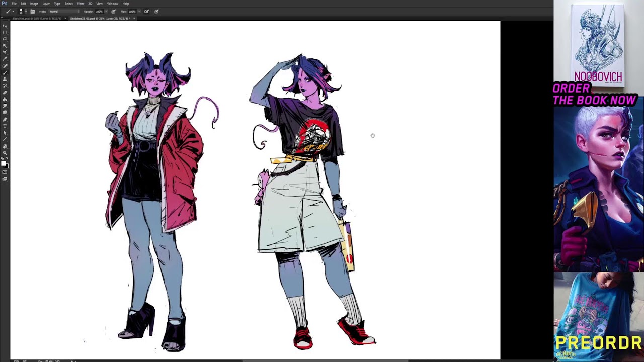Click the NOOBOVICH book cover image
The width and height of the screenshot is (644, 362).
pos(598,44)
